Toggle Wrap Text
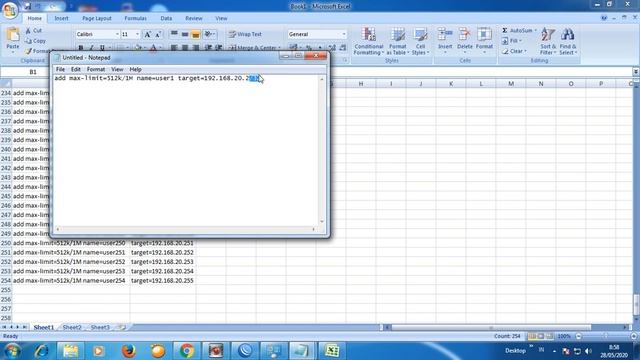This screenshot has height=360, width=640. click(x=245, y=34)
